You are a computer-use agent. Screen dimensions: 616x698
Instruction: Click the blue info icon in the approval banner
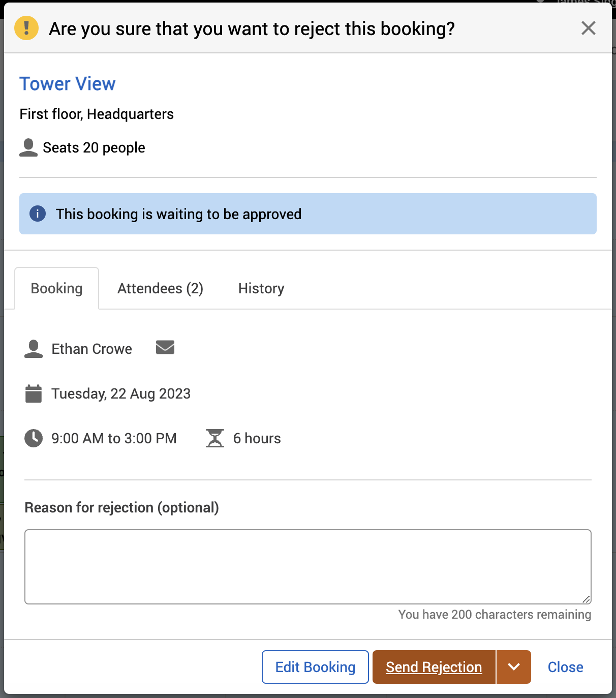click(38, 214)
